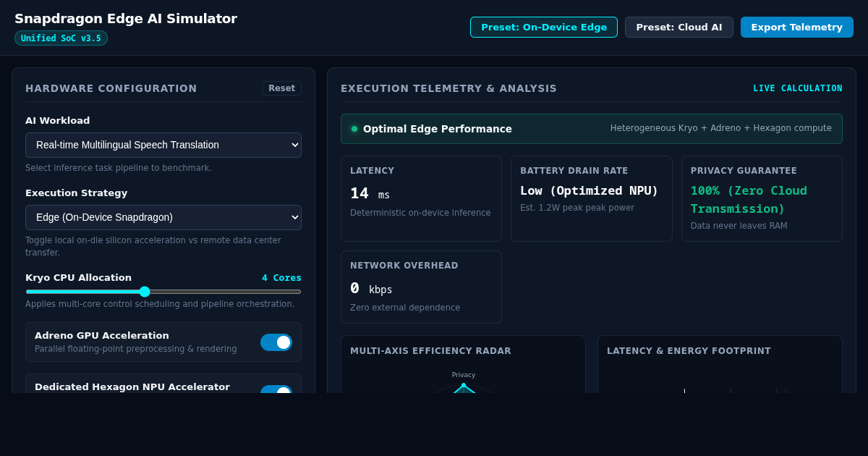The image size is (868, 456).
Task: Click the Latency & Energy Footprint title
Action: tap(689, 351)
